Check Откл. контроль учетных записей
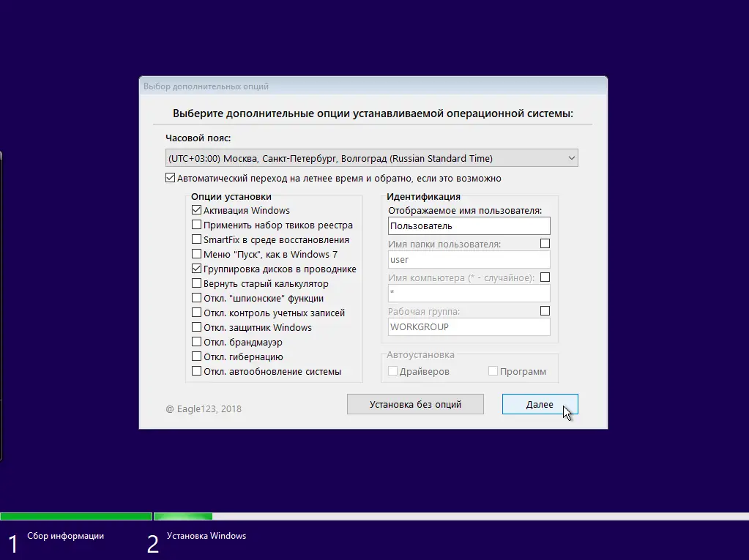Image resolution: width=749 pixels, height=560 pixels. [196, 313]
